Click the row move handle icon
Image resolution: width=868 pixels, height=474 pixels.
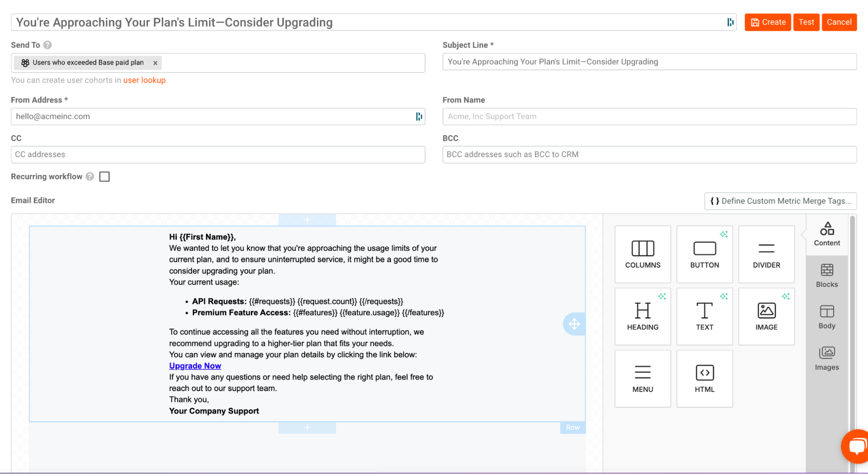574,324
